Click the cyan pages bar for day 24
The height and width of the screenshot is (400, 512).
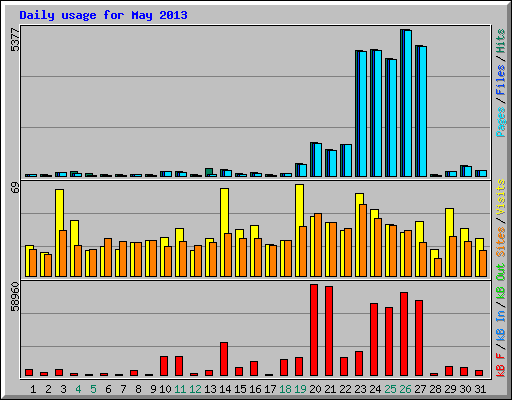tap(378, 113)
